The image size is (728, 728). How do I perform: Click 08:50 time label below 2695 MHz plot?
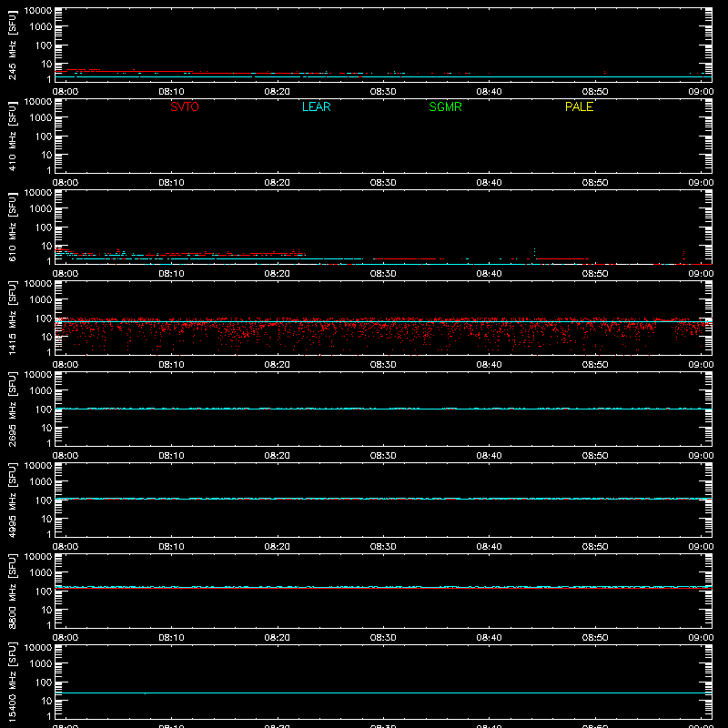(595, 456)
